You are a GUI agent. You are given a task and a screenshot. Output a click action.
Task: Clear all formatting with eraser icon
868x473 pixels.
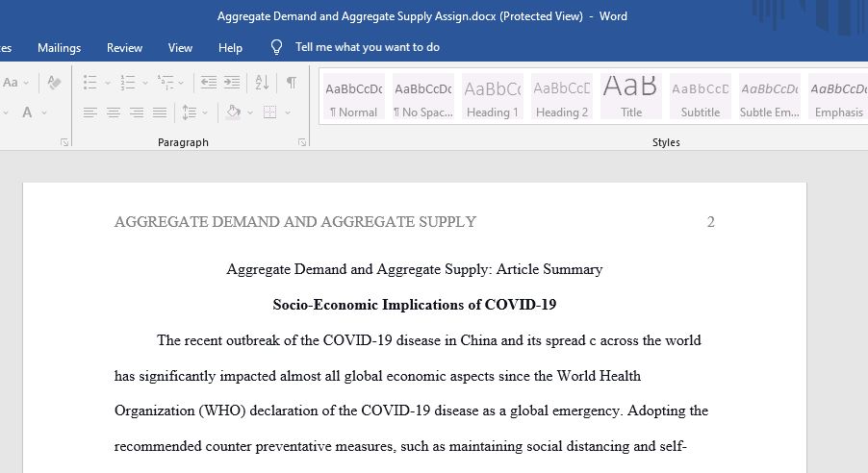click(54, 83)
